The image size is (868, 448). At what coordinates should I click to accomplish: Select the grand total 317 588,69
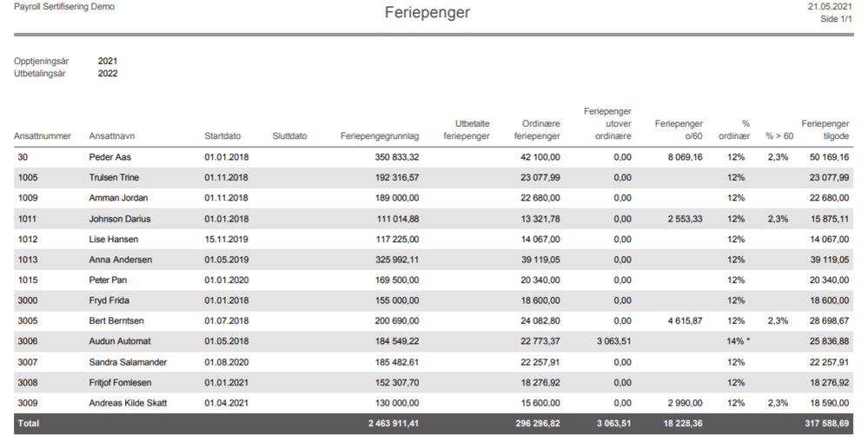[827, 424]
